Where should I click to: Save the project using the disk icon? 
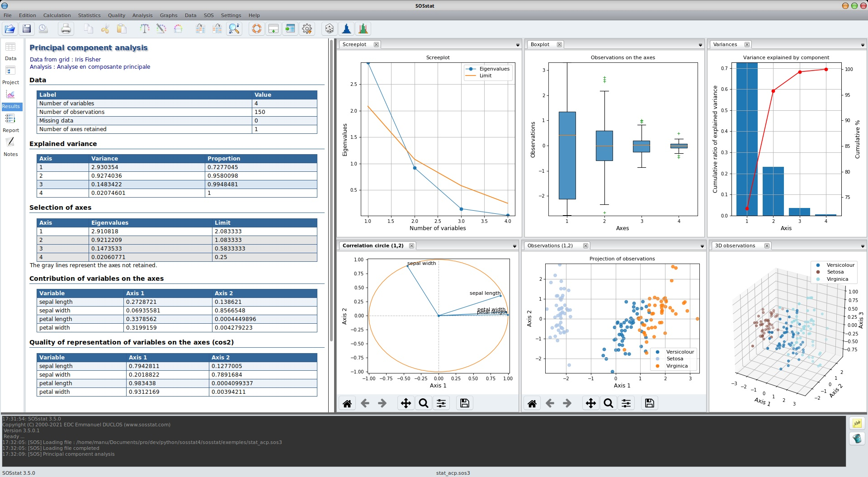click(26, 28)
